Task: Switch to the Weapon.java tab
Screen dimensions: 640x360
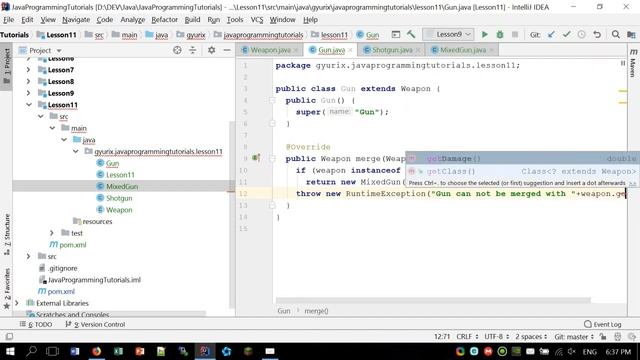Action: click(270, 50)
